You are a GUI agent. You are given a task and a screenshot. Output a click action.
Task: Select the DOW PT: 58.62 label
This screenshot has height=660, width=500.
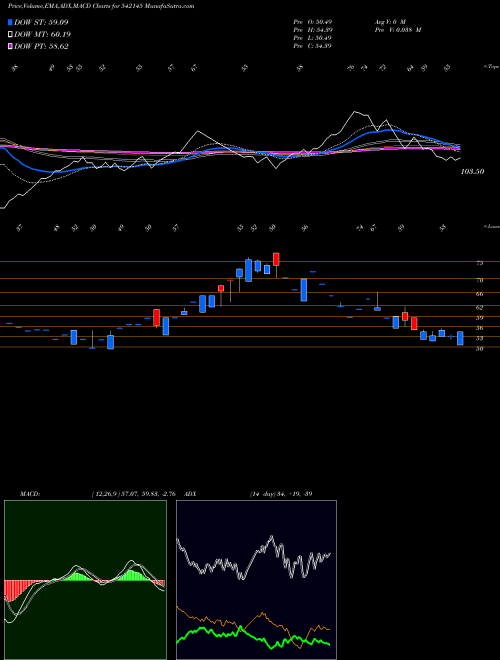[41, 46]
